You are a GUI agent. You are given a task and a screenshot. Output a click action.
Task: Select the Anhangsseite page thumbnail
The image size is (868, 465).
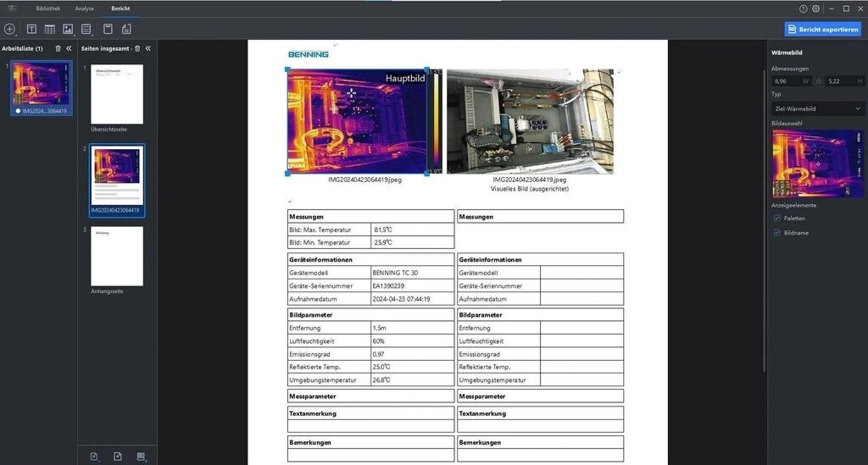coord(117,256)
